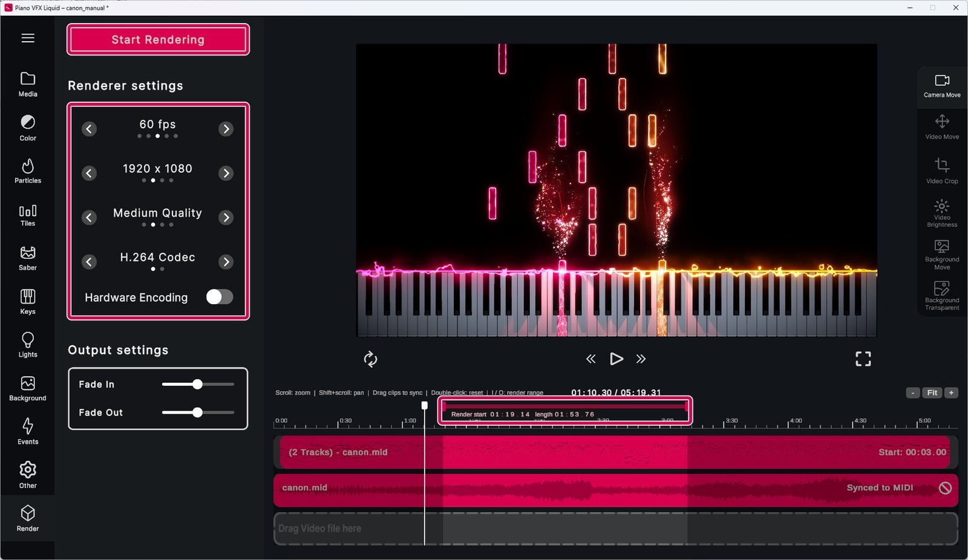Open Video Brightness control
Screen dimensions: 968x560
tap(942, 213)
